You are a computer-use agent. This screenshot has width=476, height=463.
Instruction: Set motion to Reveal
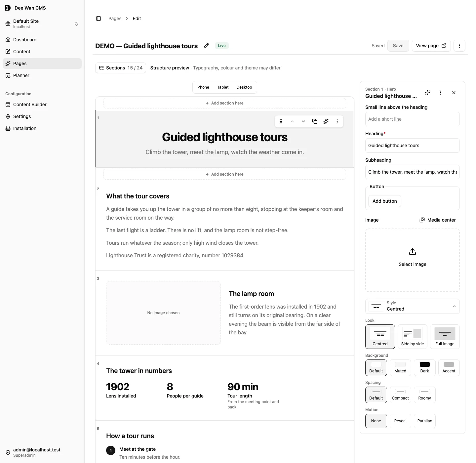[400, 421]
